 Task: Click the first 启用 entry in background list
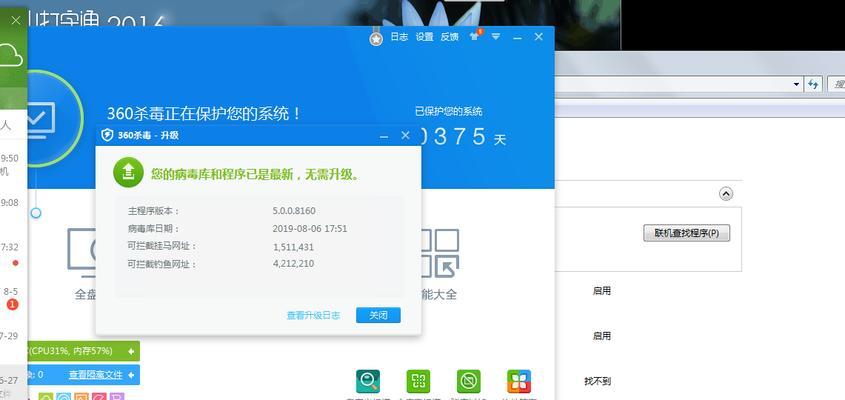coord(601,291)
